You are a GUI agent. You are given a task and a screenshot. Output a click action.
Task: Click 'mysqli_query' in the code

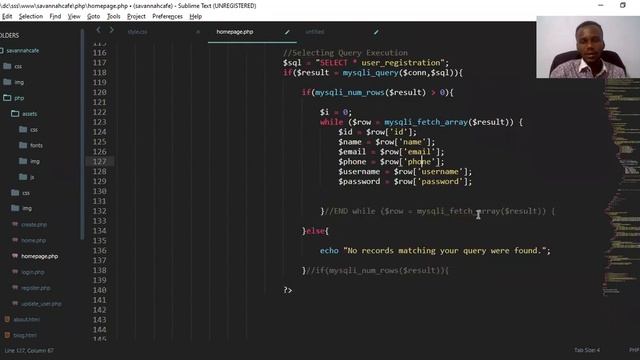point(370,73)
